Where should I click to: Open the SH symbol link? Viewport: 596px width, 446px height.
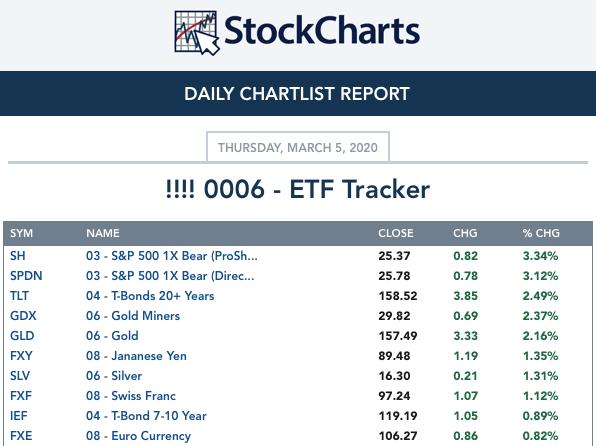(18, 256)
